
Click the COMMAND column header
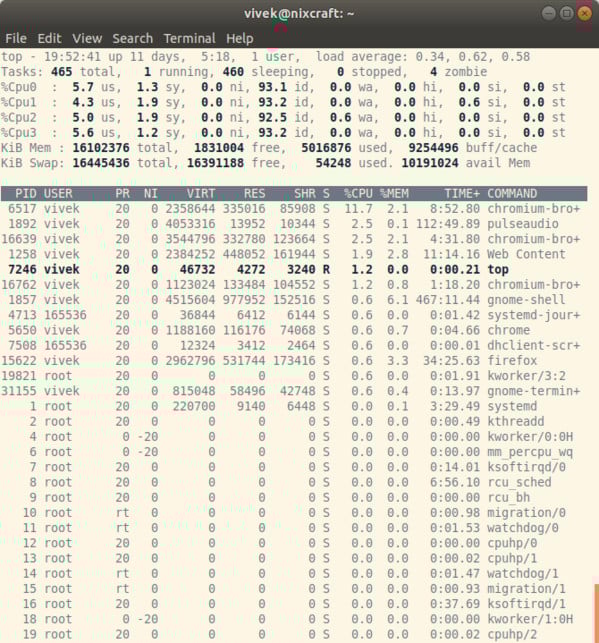click(512, 194)
